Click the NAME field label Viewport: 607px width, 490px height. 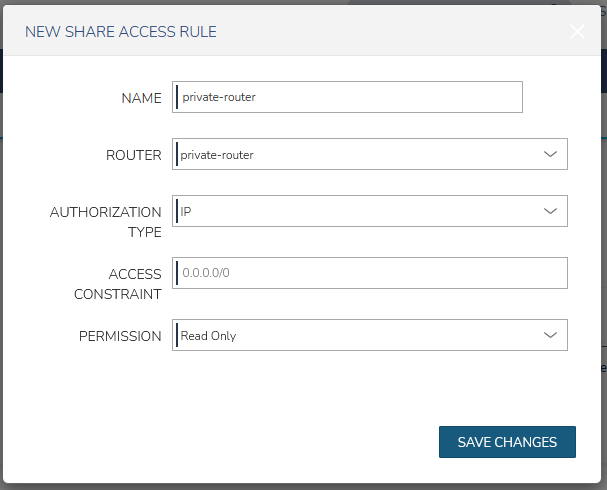click(x=141, y=98)
